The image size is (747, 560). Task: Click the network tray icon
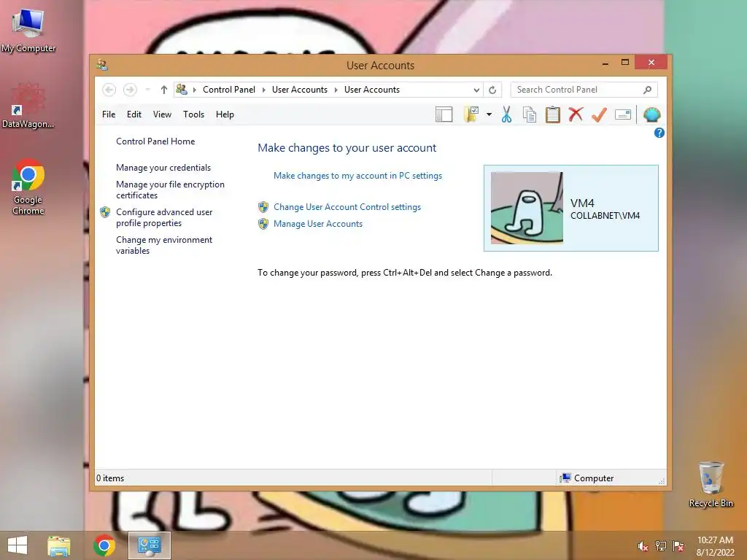tap(661, 546)
